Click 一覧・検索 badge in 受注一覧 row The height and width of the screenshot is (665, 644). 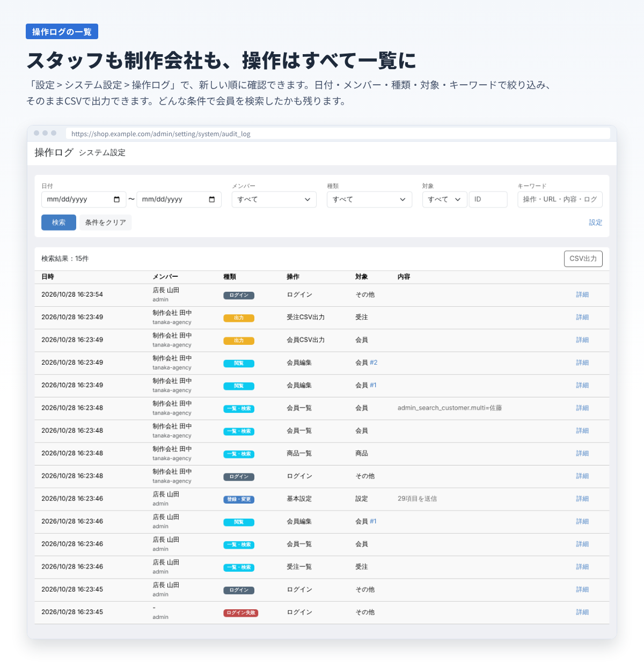pyautogui.click(x=239, y=567)
